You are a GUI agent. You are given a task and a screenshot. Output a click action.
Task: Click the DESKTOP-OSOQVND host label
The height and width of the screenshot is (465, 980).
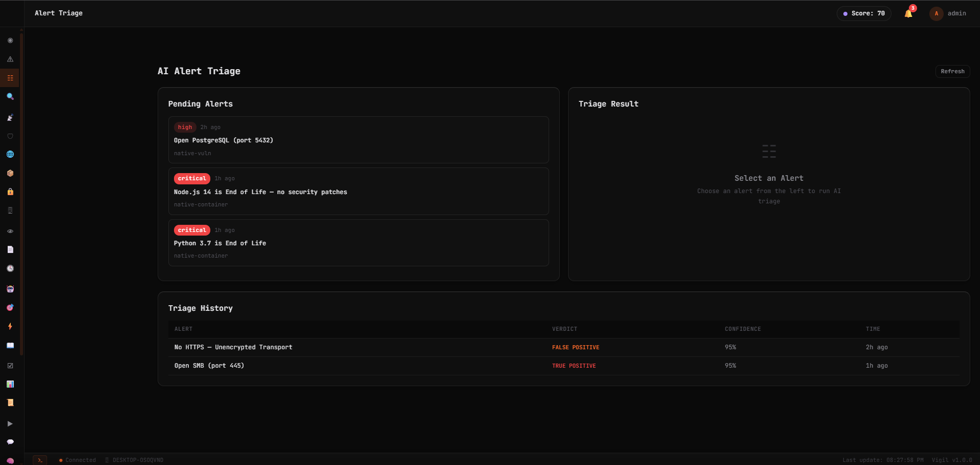click(x=134, y=460)
